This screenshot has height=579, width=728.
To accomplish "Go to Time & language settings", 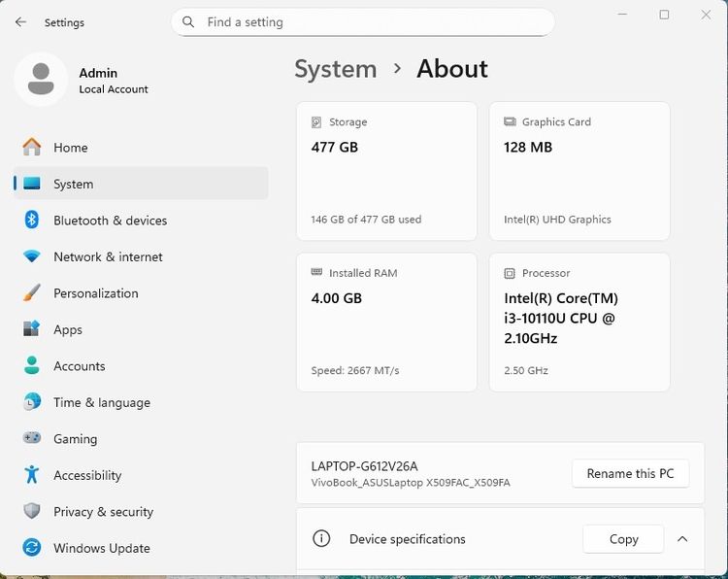I will pos(101,402).
